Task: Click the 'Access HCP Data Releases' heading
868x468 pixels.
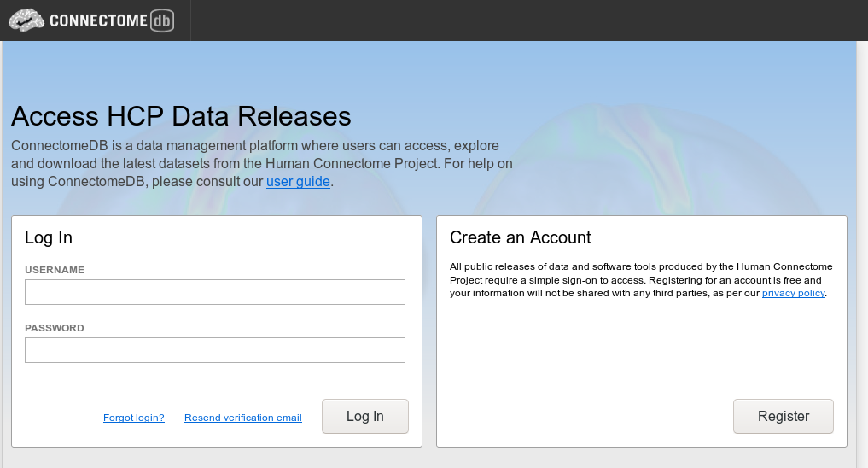Action: [181, 116]
